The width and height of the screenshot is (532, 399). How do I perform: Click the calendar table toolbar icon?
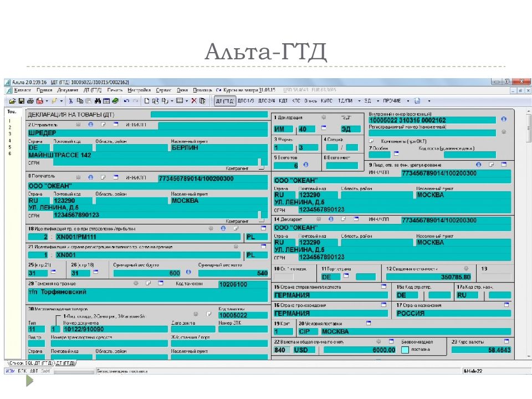106,101
